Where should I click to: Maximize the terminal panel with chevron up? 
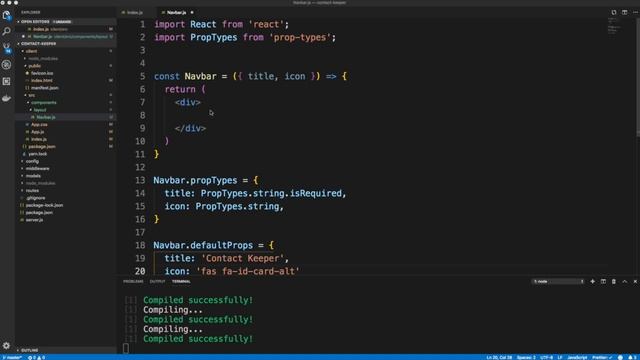[x=624, y=281]
